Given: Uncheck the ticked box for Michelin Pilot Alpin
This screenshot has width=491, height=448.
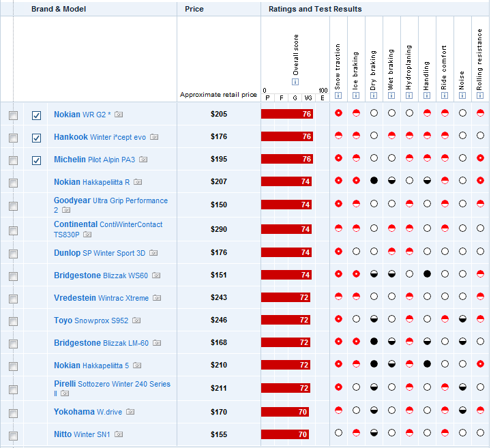Looking at the screenshot, I should coord(36,160).
